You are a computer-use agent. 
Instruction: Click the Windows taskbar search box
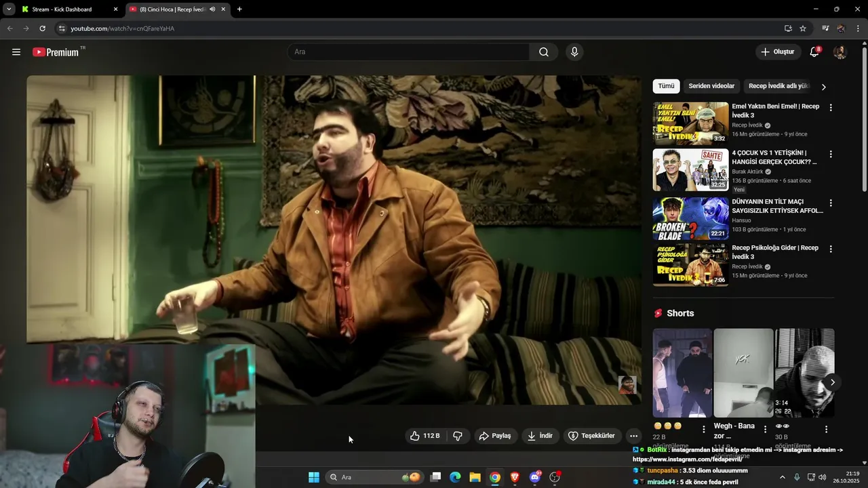click(374, 477)
